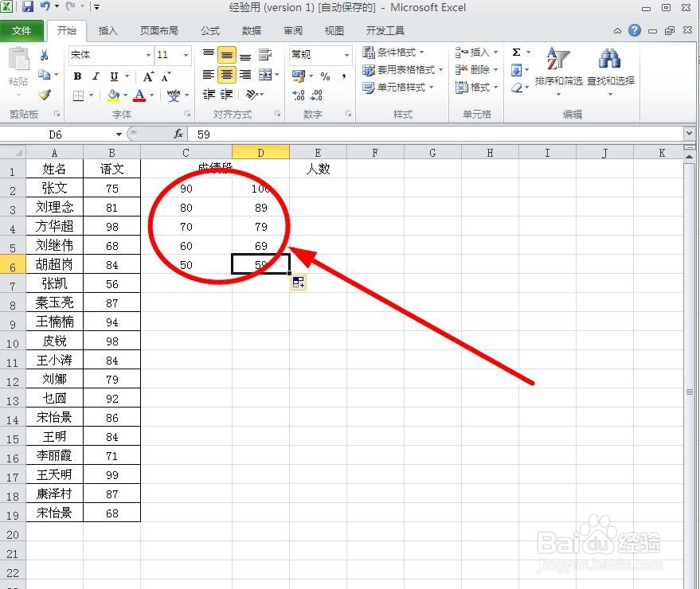Click the phonetic guide wén icon
This screenshot has height=589, width=700.
[x=174, y=95]
